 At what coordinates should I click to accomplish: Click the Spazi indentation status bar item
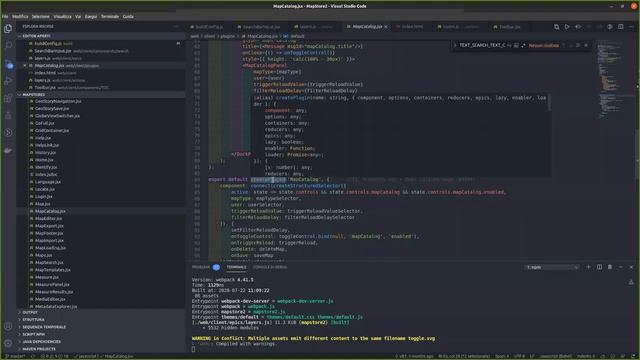(x=502, y=356)
